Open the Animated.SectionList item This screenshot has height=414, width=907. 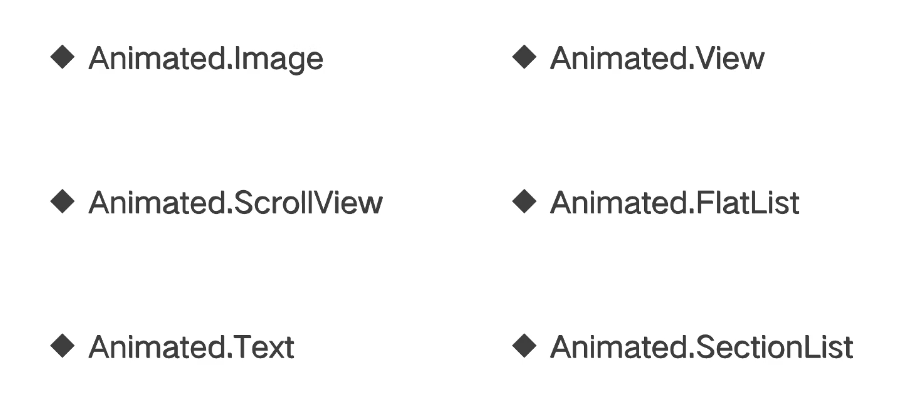[x=701, y=348]
